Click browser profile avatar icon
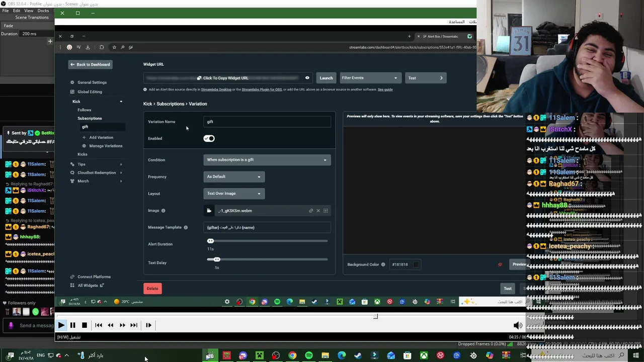The height and width of the screenshot is (362, 644). 69,47
